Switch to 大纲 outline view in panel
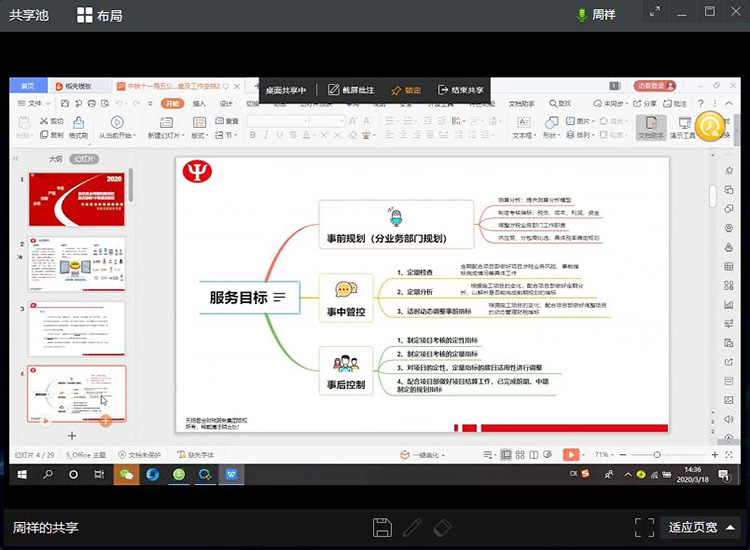This screenshot has width=750, height=550. [x=56, y=159]
